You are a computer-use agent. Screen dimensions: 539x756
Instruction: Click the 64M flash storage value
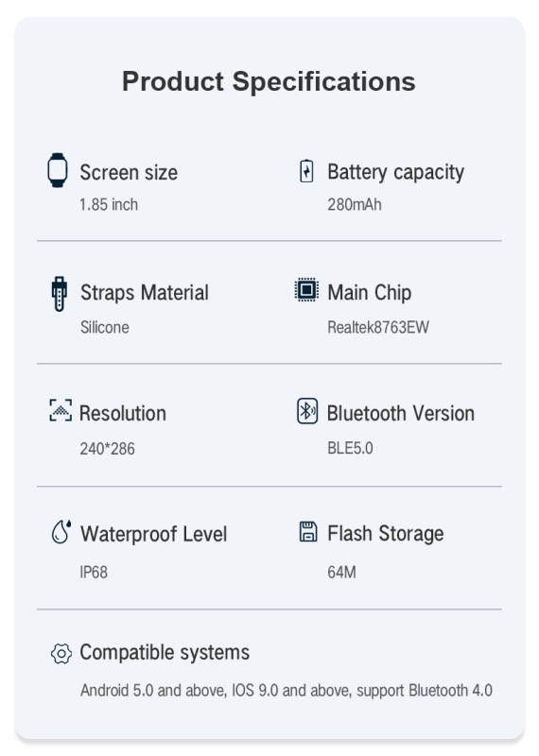(x=341, y=573)
